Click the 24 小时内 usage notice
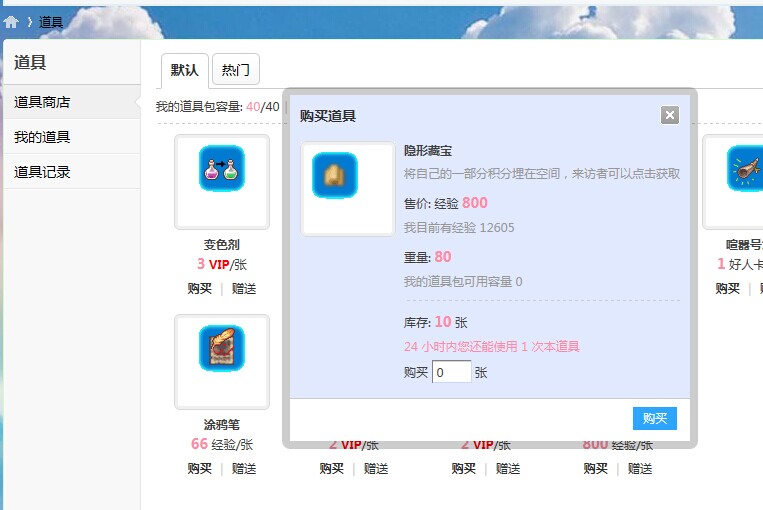This screenshot has height=510, width=763. pos(491,346)
